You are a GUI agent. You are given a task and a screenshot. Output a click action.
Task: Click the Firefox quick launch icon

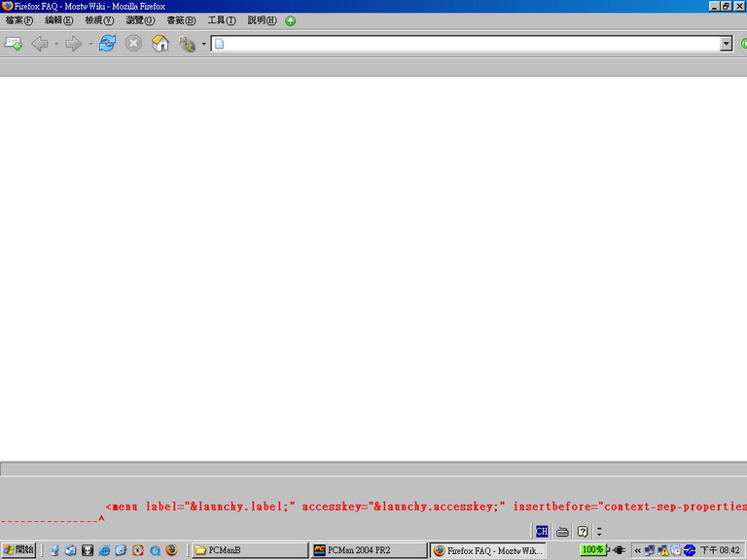pos(171,549)
